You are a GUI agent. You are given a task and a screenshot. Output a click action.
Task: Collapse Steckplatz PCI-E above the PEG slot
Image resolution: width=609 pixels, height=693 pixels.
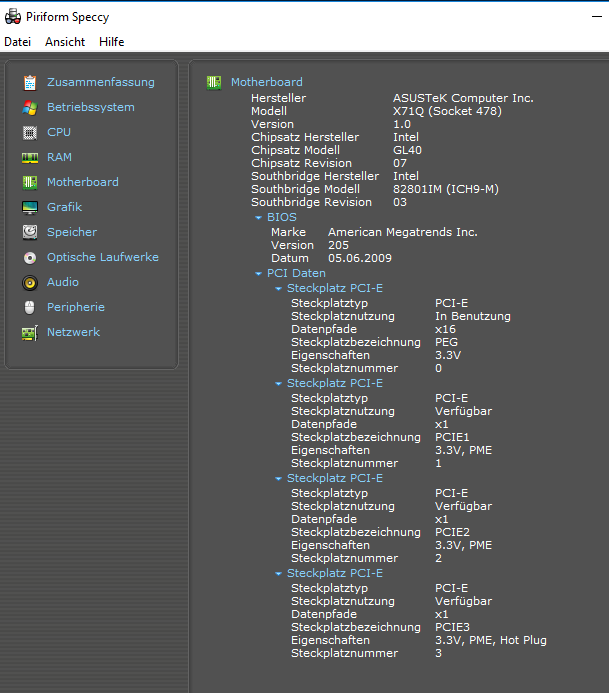(278, 289)
